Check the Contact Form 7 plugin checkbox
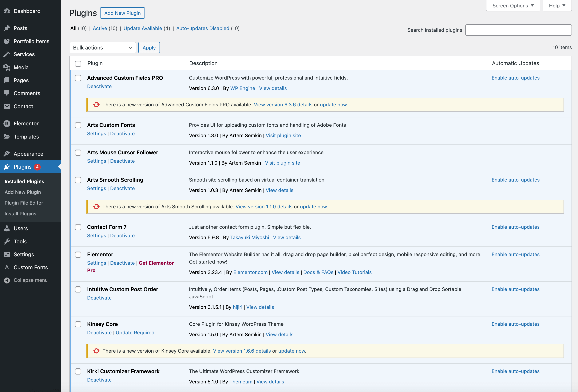The image size is (578, 392). coord(78,227)
